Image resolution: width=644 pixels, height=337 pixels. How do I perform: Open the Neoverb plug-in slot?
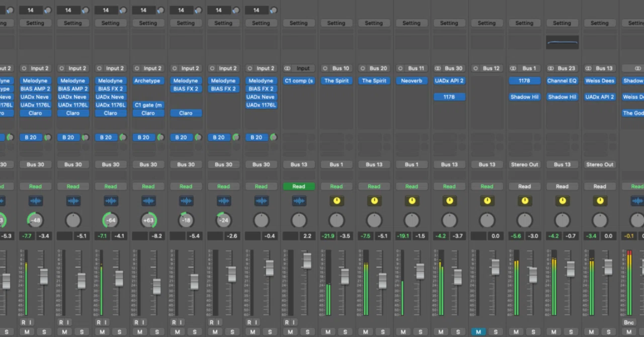tap(412, 81)
